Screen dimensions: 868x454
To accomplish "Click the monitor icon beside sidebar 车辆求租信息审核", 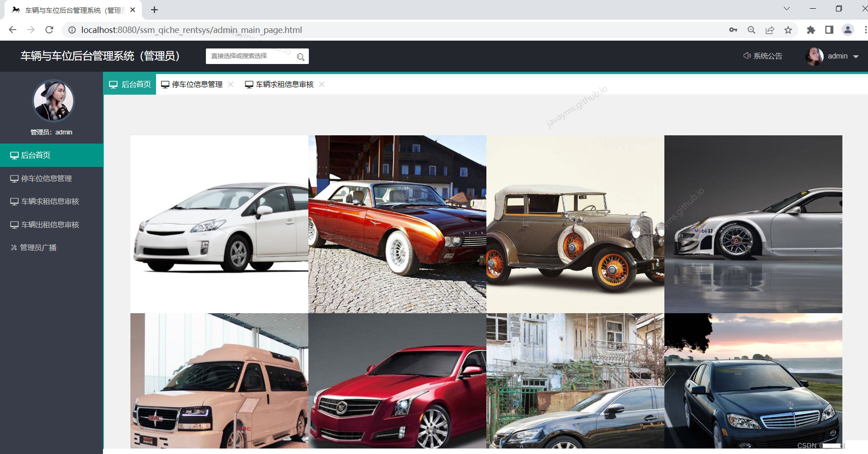I will pos(14,202).
